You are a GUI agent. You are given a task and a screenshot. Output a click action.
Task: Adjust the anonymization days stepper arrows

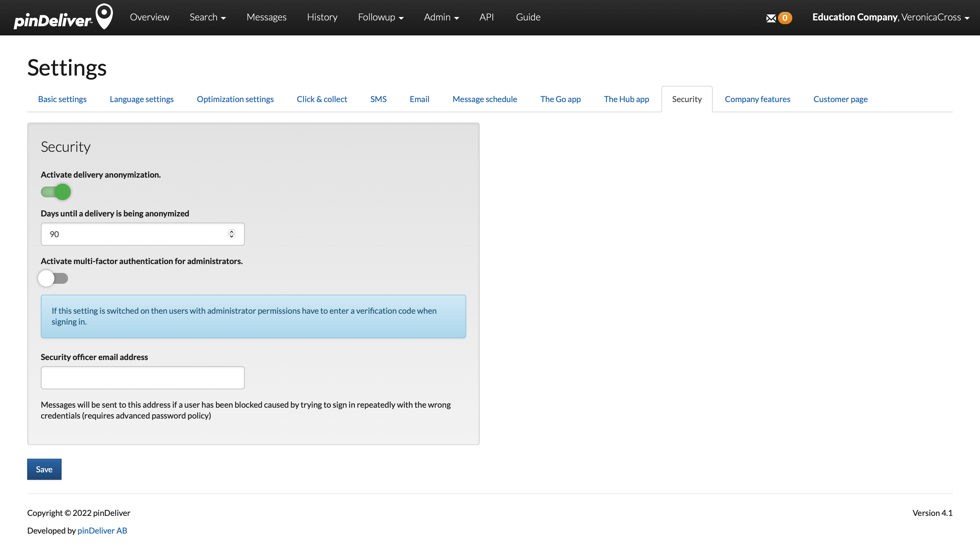(231, 234)
